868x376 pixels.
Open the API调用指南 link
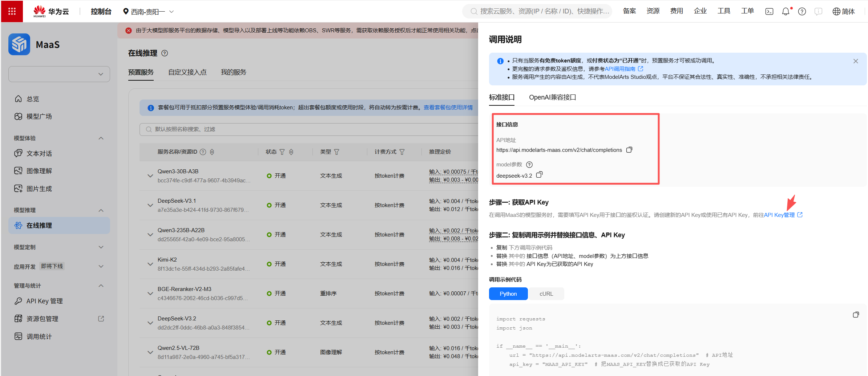[620, 69]
